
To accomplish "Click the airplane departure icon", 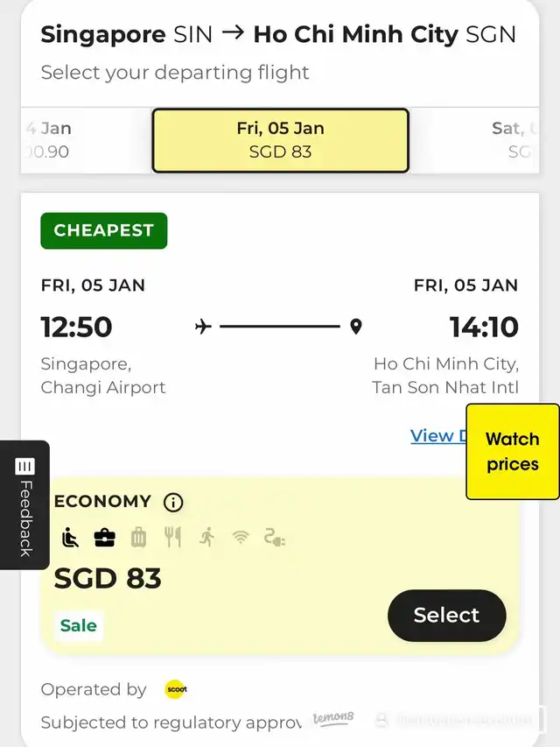I will coord(203,327).
